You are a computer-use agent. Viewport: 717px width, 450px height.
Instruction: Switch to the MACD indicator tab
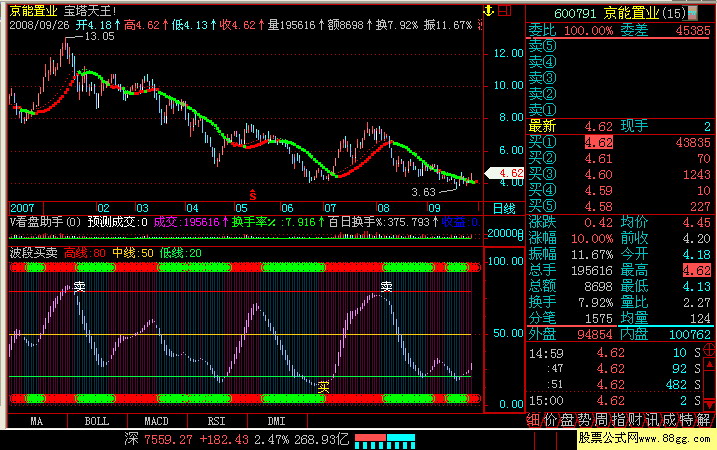(156, 421)
